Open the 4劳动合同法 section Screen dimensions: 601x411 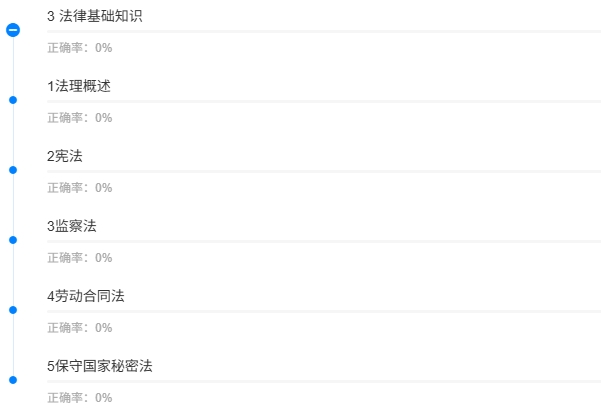point(86,296)
